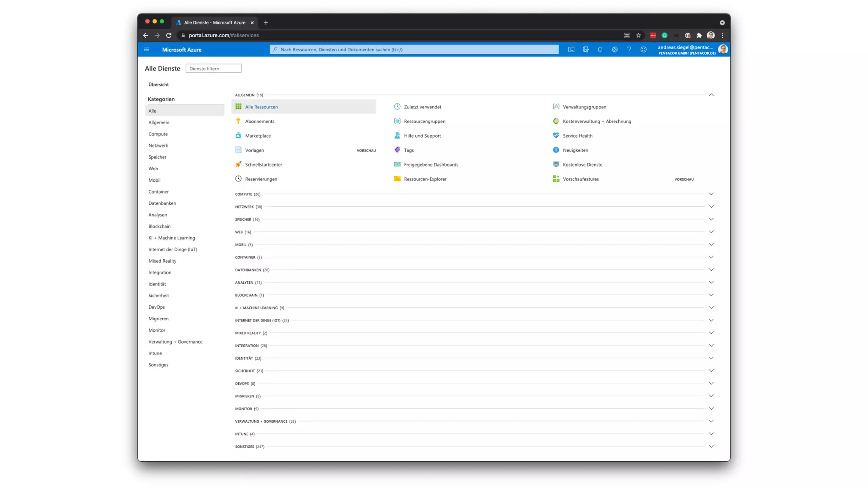Open portal settings gear icon

click(615, 50)
